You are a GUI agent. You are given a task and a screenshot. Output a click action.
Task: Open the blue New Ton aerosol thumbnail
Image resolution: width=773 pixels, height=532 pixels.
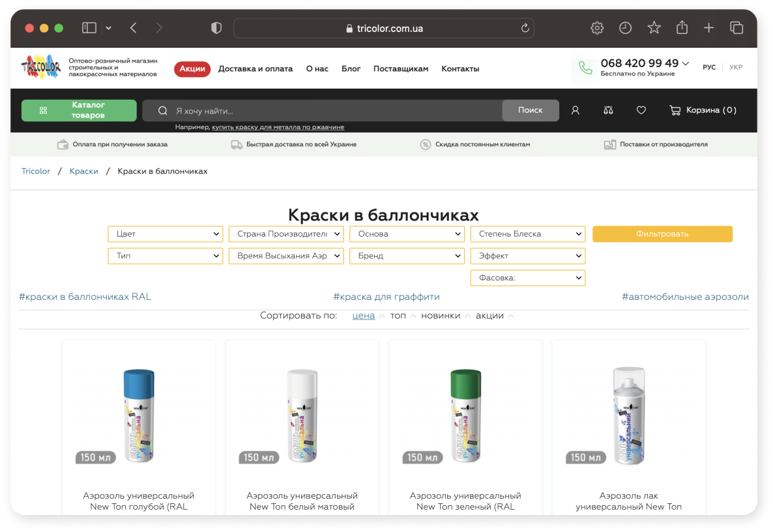[139, 416]
